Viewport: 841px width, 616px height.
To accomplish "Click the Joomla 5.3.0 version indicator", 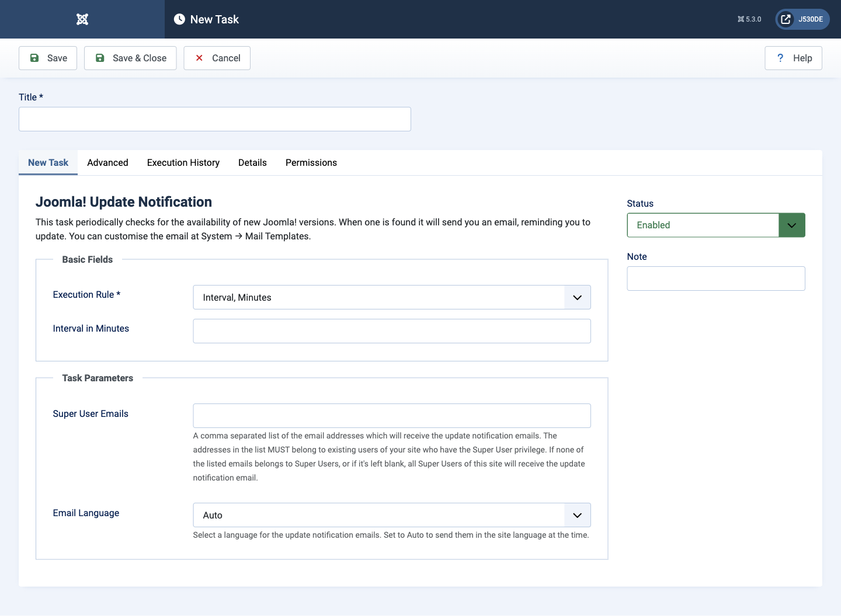I will click(749, 19).
